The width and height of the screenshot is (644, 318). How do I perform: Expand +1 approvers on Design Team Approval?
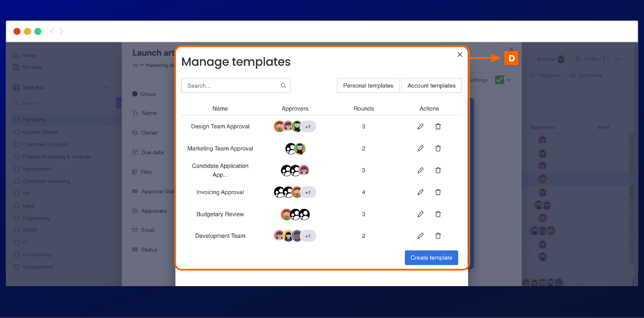click(308, 126)
